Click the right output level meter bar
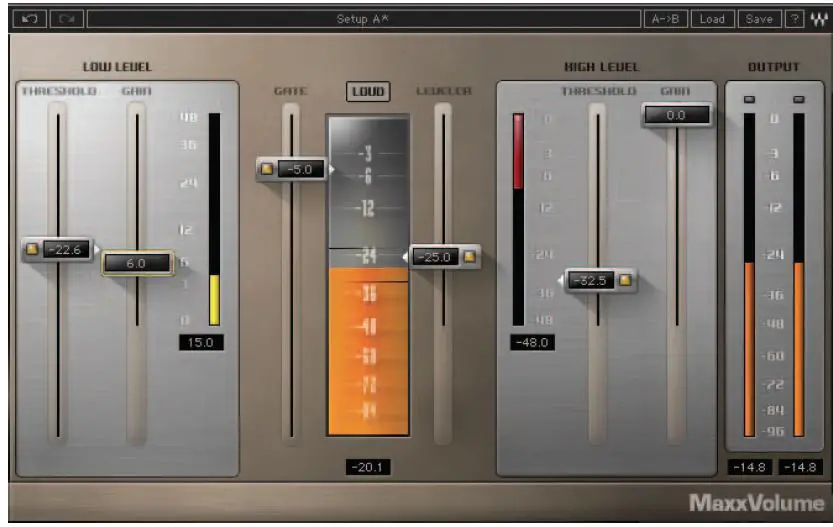This screenshot has height=527, width=833. point(798,275)
